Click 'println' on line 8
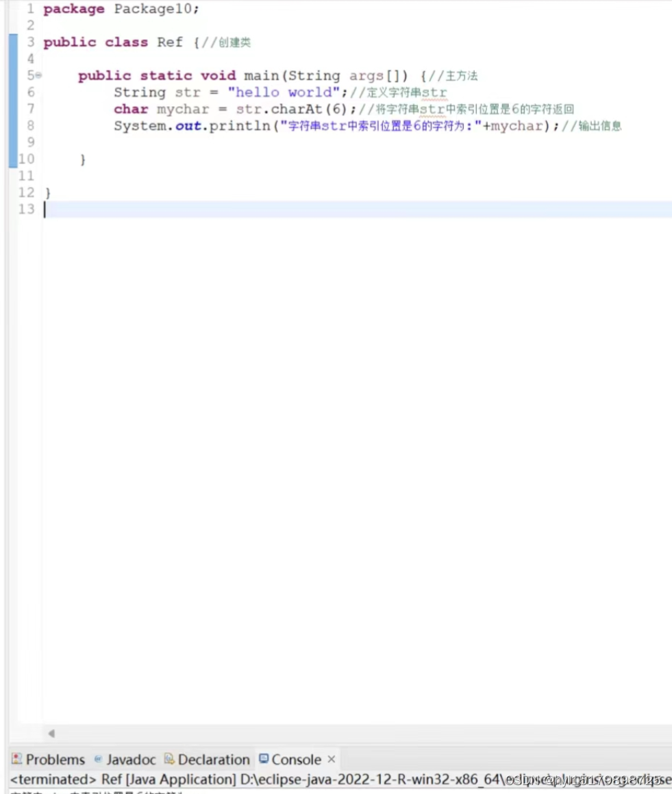The image size is (672, 794). pos(240,126)
